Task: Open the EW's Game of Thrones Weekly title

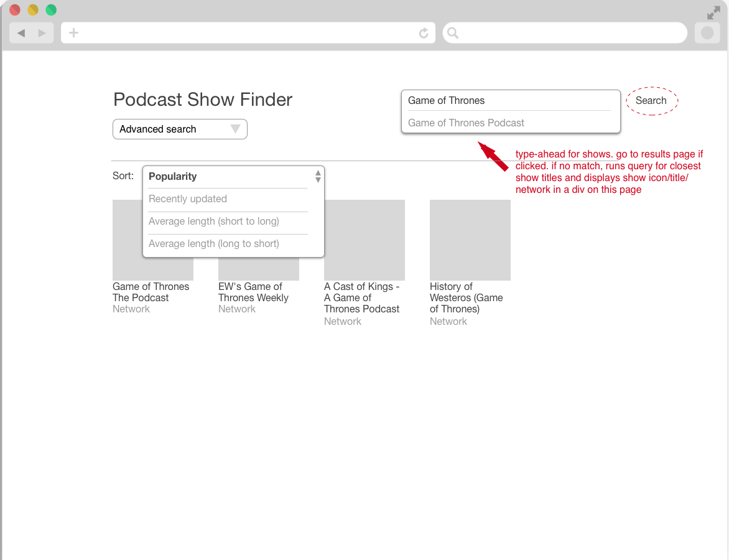Action: [x=253, y=292]
